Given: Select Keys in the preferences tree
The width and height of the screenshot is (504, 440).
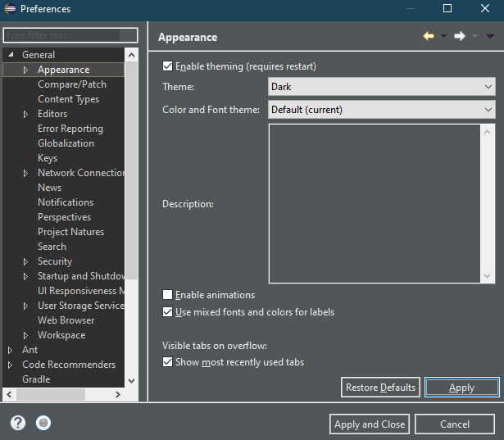Looking at the screenshot, I should 48,158.
